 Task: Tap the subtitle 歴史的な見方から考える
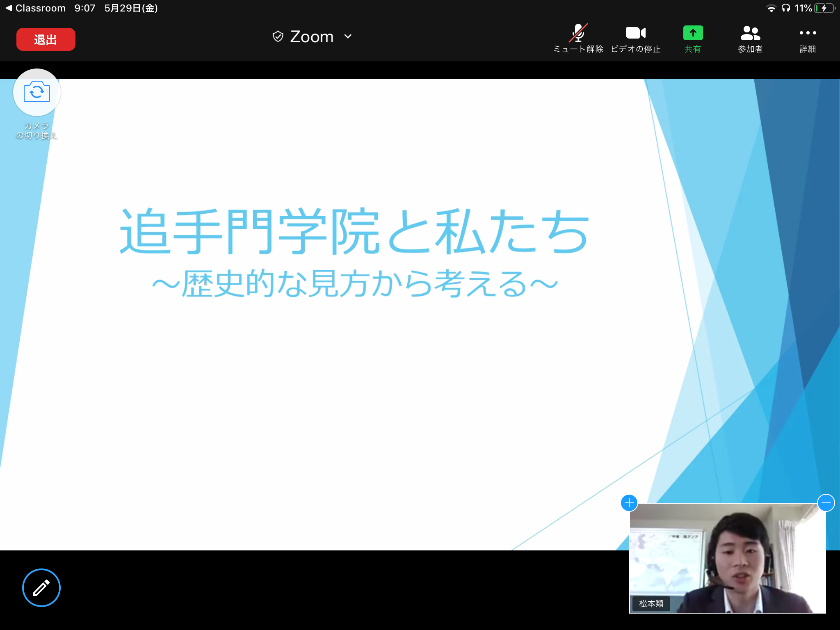354,283
